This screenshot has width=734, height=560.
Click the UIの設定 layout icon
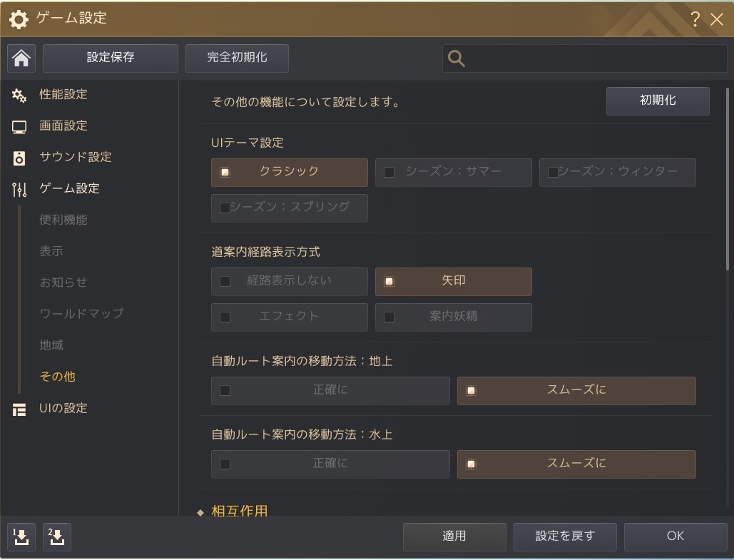pyautogui.click(x=19, y=409)
